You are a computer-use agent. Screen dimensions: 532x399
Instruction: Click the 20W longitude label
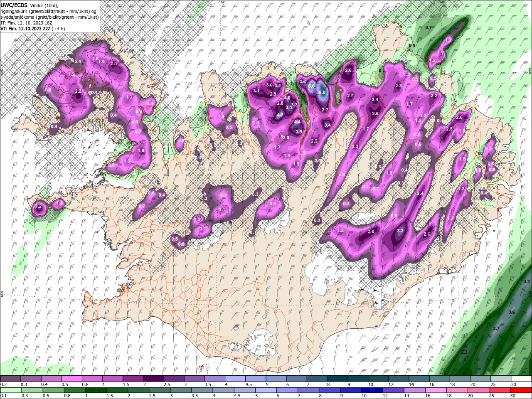pos(221,2)
